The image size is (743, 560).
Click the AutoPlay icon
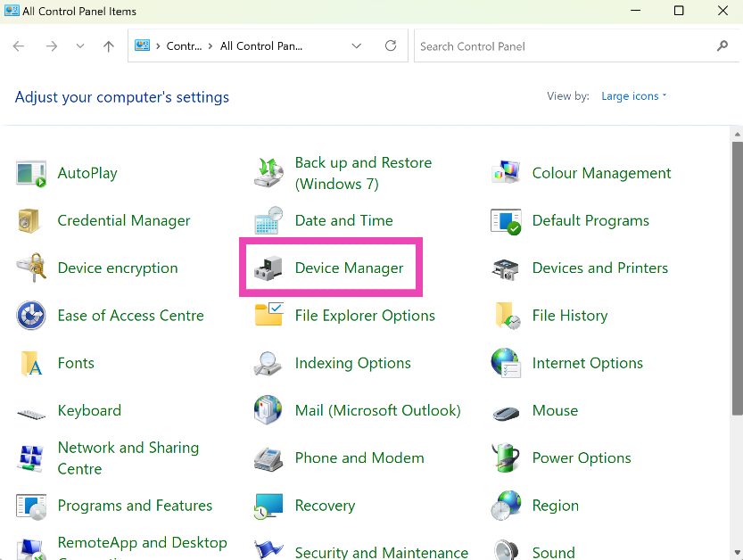pyautogui.click(x=31, y=173)
